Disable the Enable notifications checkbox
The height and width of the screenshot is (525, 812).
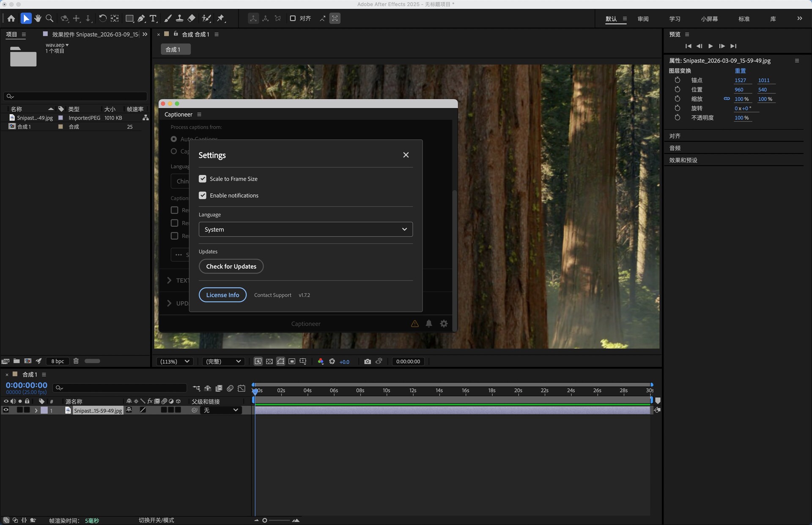click(203, 195)
